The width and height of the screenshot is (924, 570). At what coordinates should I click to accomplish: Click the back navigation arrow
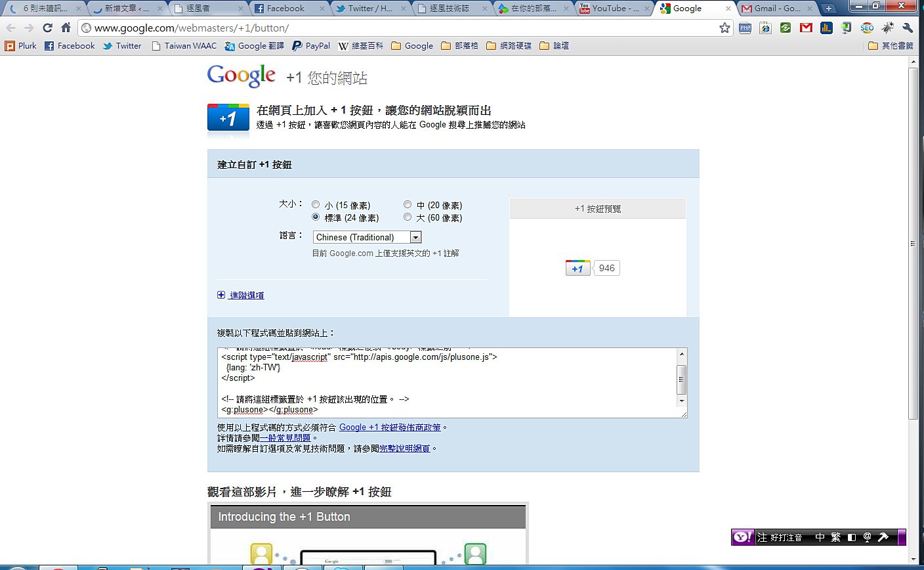[10, 28]
